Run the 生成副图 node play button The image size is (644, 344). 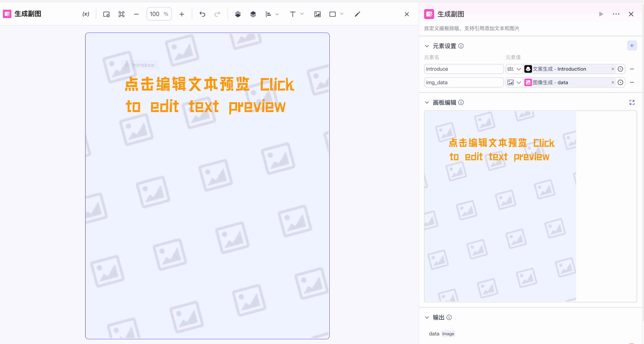tap(601, 14)
